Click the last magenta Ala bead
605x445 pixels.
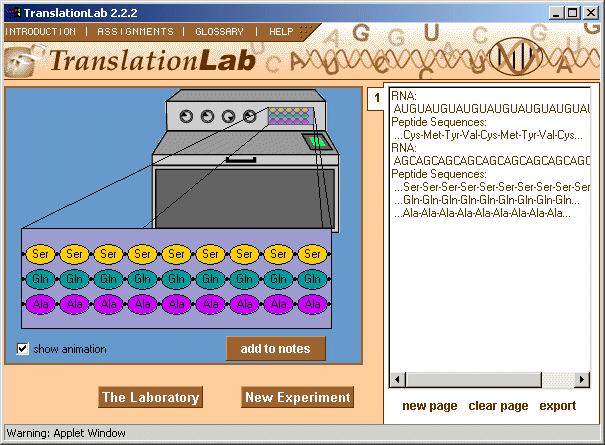tap(313, 304)
